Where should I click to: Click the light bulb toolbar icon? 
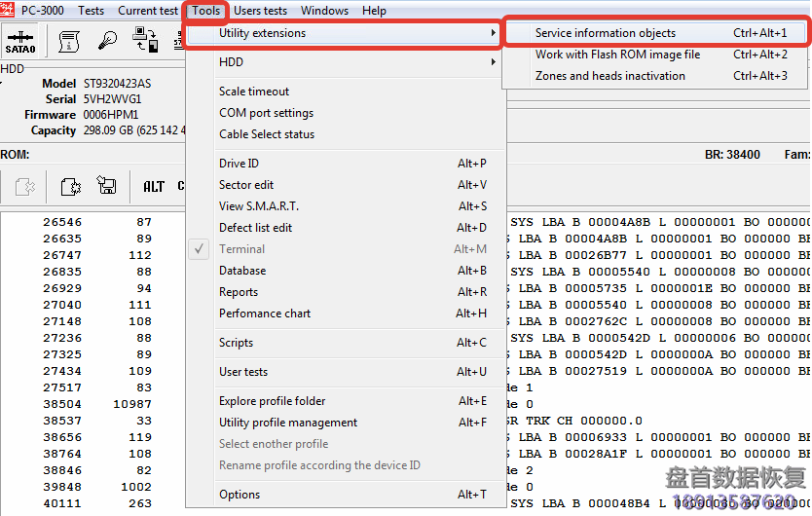click(107, 40)
